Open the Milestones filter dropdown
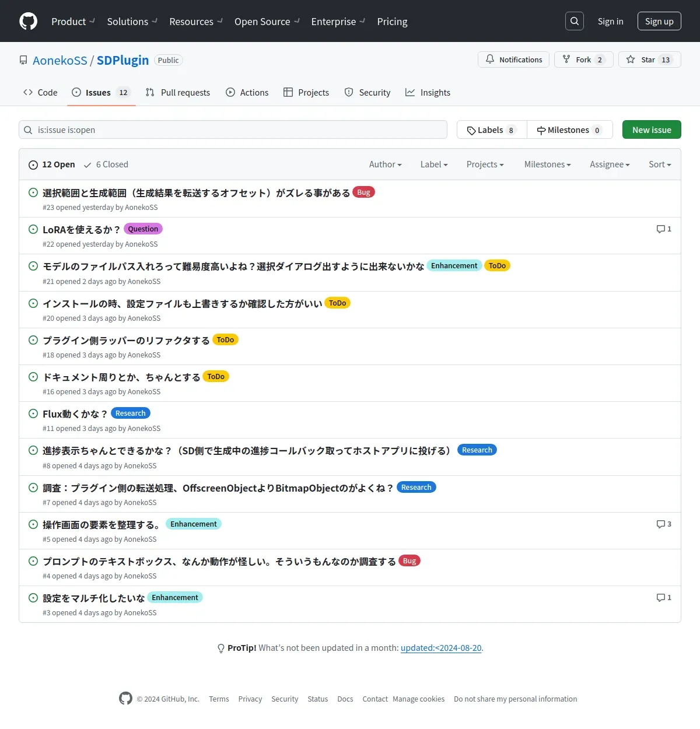 (x=548, y=164)
